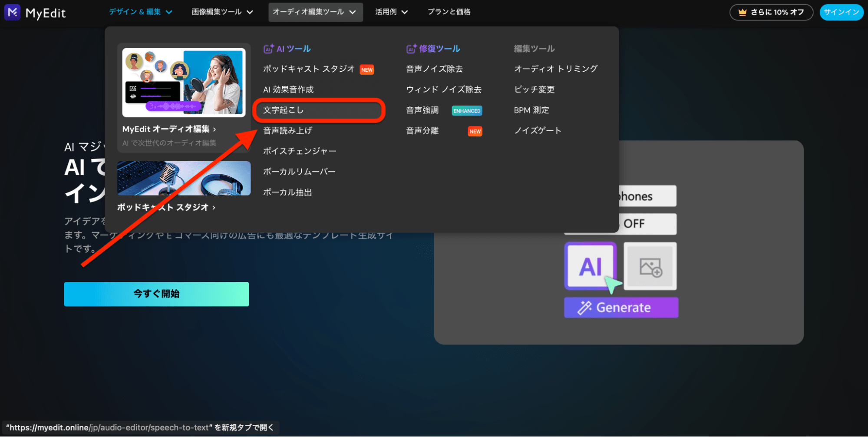Expand the 活用例 dropdown

pos(391,12)
